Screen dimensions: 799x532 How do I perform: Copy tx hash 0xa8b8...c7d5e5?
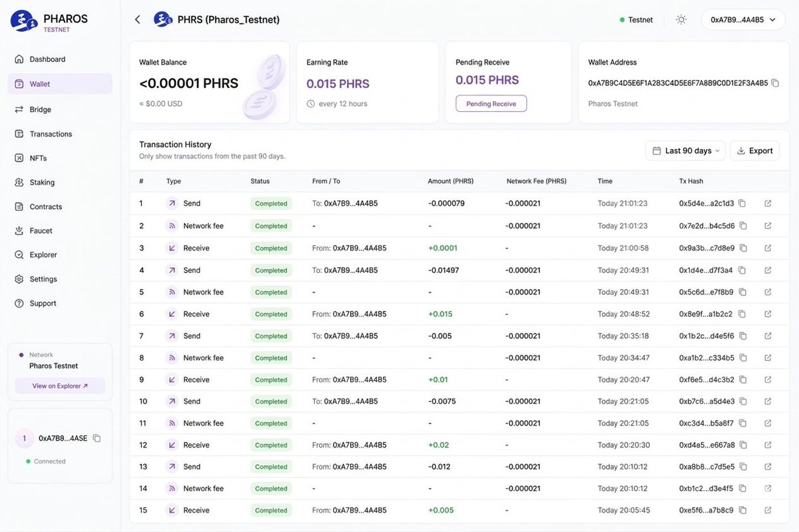[743, 467]
